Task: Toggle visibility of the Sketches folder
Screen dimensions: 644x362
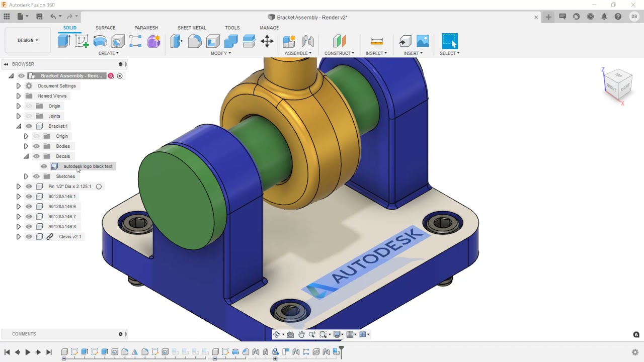Action: click(x=36, y=176)
